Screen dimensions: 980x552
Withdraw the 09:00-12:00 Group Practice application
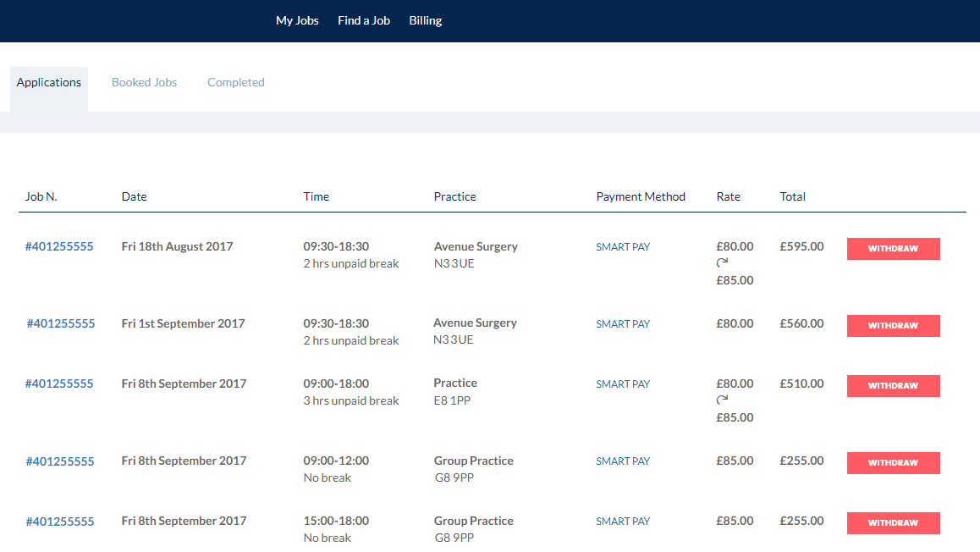tap(893, 462)
